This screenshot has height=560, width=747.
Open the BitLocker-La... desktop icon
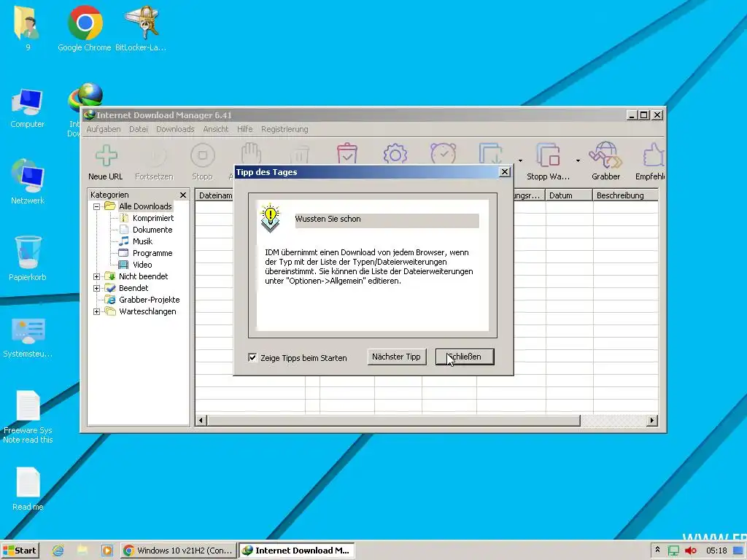point(141,28)
